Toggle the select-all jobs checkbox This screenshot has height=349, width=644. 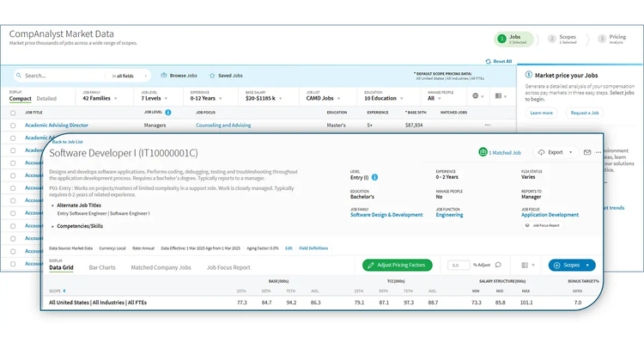(x=13, y=113)
